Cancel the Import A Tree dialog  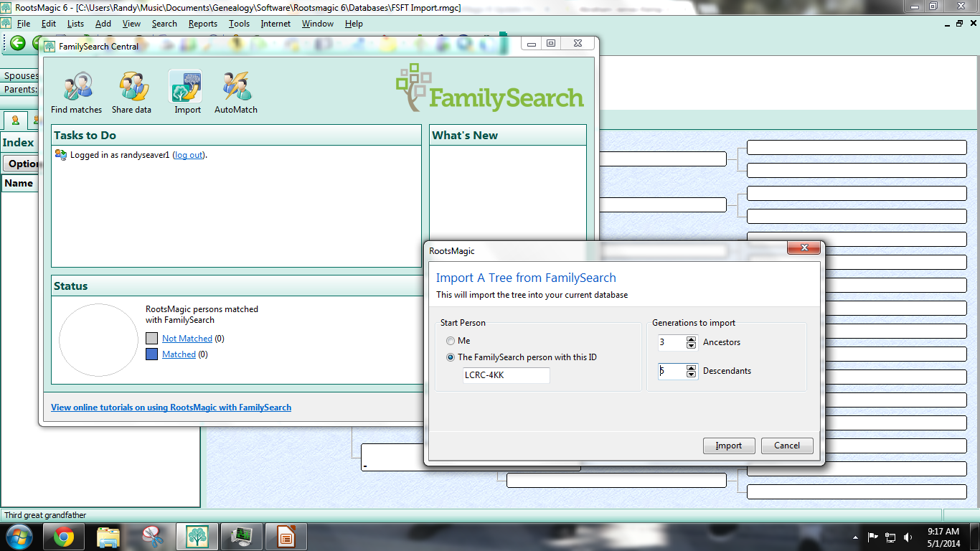click(787, 446)
